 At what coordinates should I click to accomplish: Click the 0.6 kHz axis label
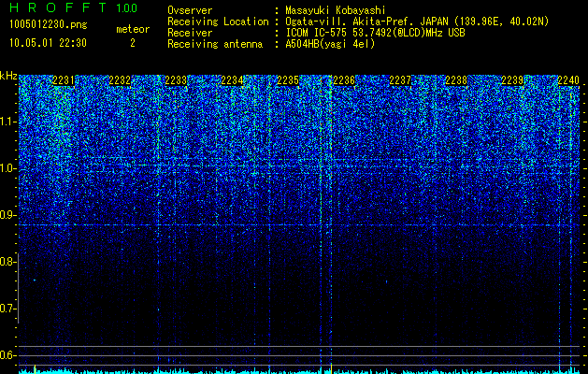[x=7, y=355]
